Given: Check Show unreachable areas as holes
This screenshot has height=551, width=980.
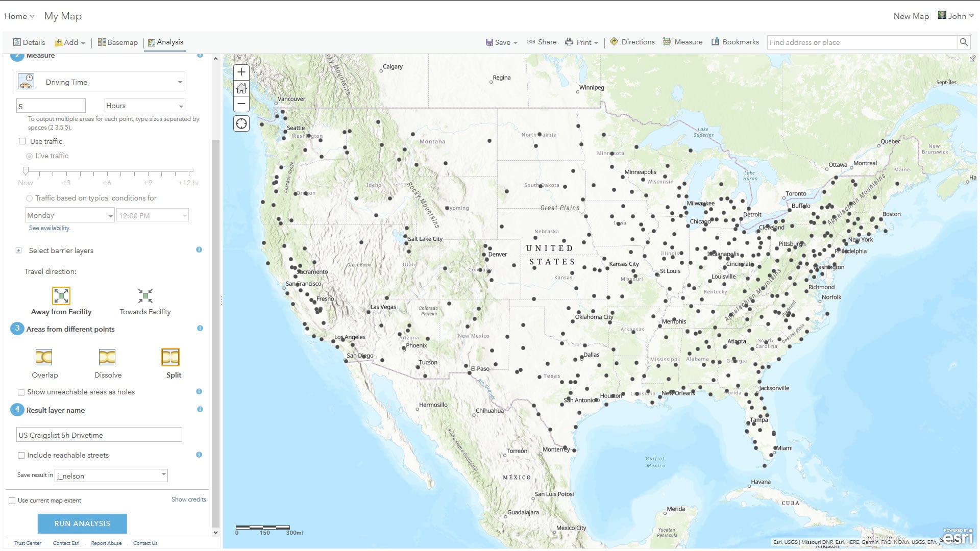Looking at the screenshot, I should [21, 392].
